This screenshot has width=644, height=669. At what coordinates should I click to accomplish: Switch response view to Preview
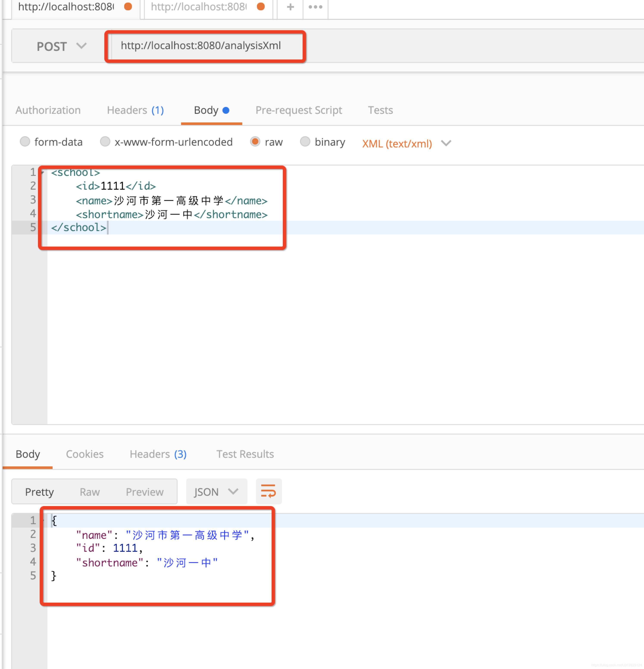(144, 491)
